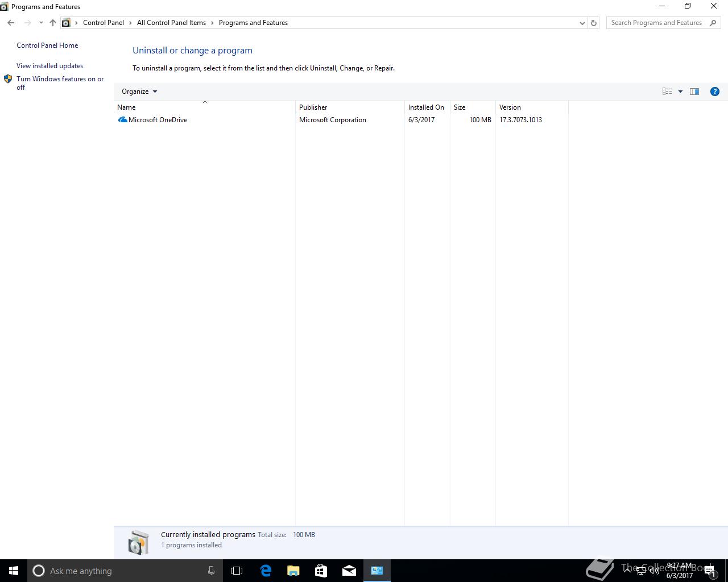The width and height of the screenshot is (728, 582).
Task: Close the Programs and Features window
Action: (x=714, y=6)
